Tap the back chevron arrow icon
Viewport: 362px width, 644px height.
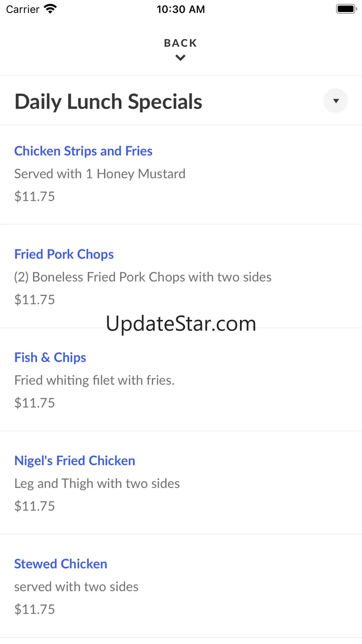click(x=181, y=58)
